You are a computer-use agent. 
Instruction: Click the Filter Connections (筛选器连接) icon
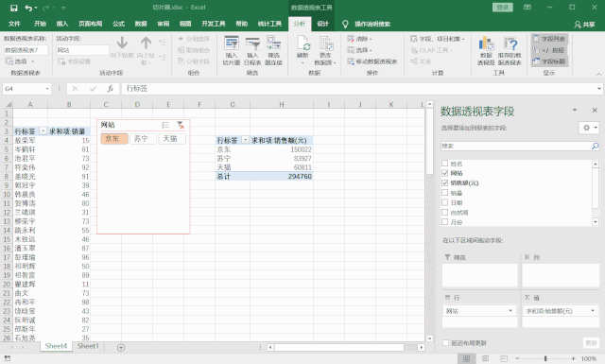(x=273, y=50)
